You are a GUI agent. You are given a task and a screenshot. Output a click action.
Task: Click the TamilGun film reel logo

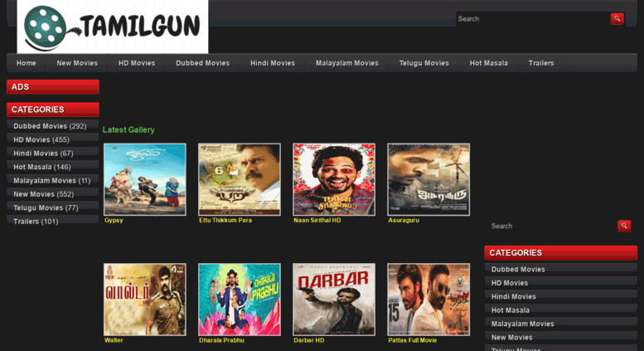tap(113, 27)
